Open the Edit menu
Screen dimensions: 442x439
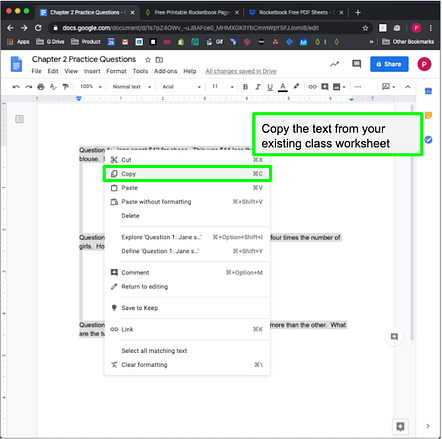point(53,71)
